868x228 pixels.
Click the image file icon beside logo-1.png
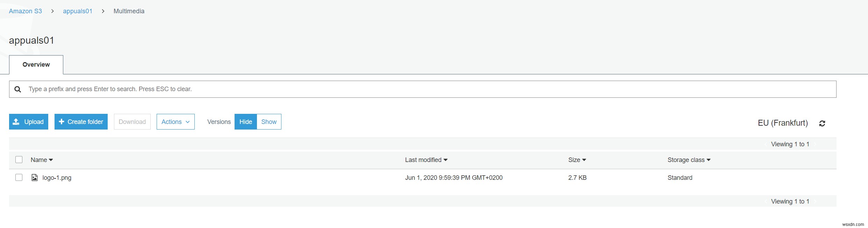(x=34, y=177)
